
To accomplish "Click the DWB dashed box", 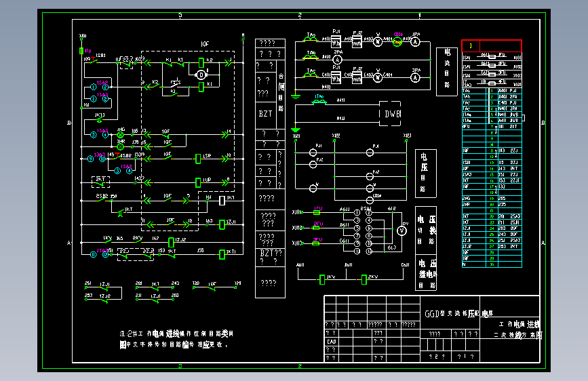I will click(390, 114).
